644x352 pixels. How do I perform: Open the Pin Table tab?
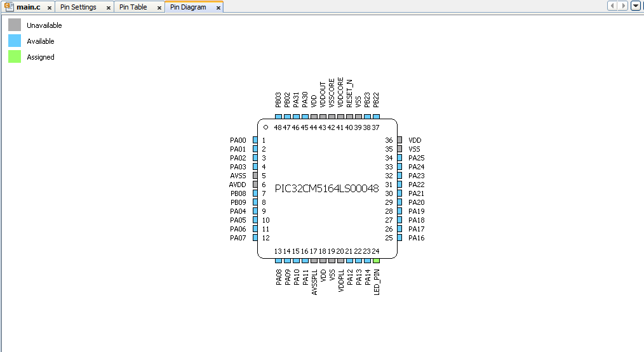point(133,7)
